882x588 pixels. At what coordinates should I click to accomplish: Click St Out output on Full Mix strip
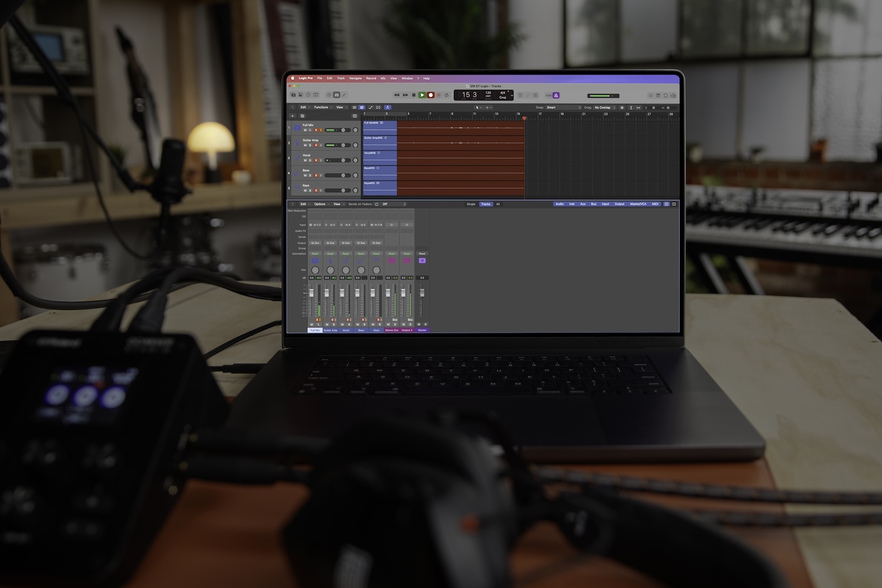point(315,243)
